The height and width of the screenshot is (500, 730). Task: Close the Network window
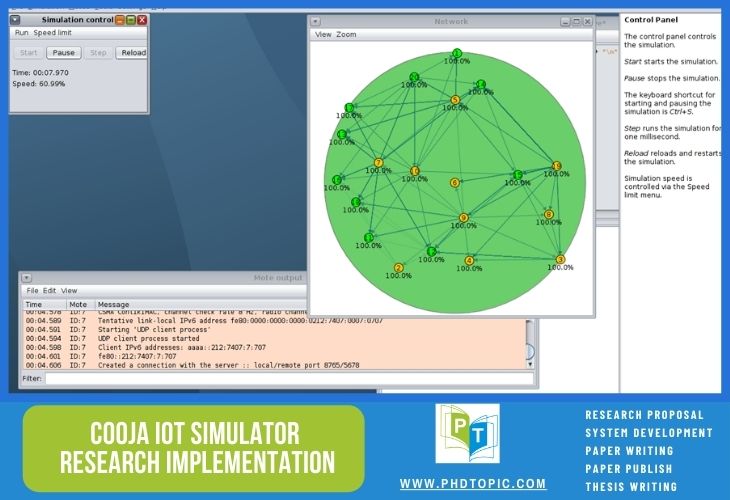click(x=588, y=21)
